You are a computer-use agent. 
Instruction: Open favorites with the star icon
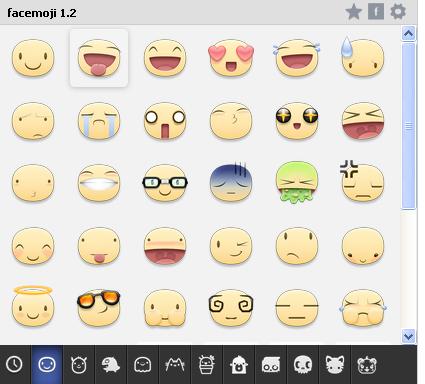pyautogui.click(x=354, y=12)
